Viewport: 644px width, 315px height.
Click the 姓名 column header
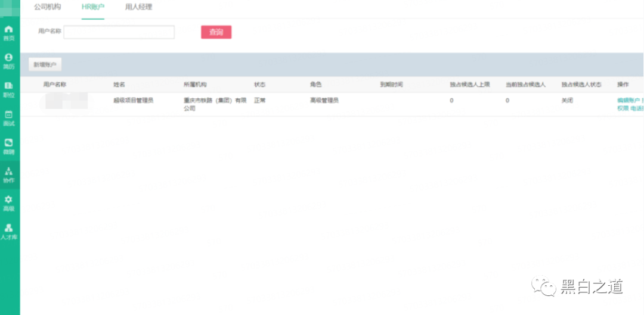click(119, 85)
